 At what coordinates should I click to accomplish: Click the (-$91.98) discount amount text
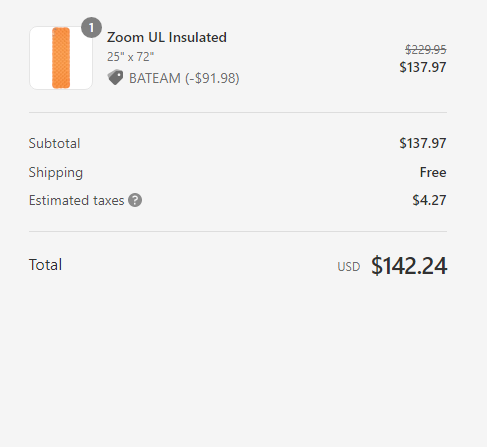tap(212, 78)
